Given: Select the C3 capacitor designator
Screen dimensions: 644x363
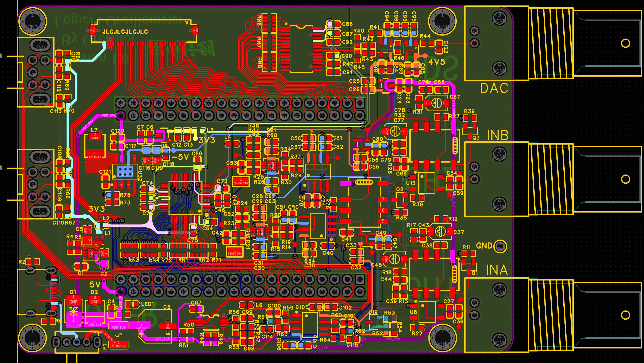Looking at the screenshot, I should 167,307.
